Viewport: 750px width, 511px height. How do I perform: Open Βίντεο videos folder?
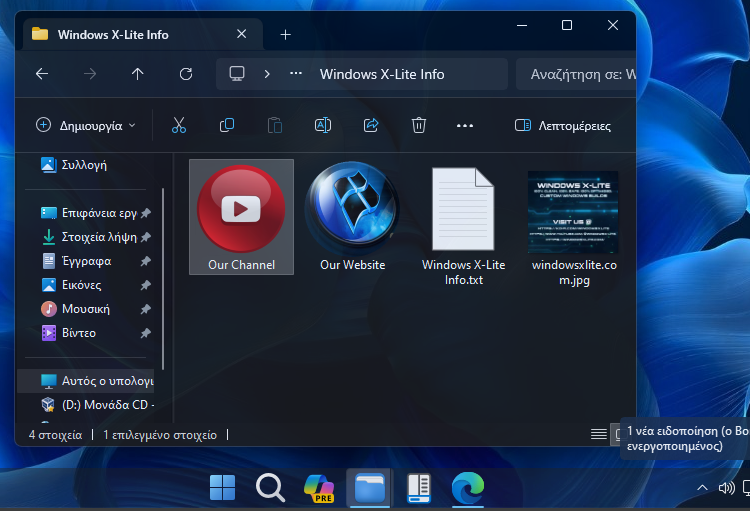69,333
